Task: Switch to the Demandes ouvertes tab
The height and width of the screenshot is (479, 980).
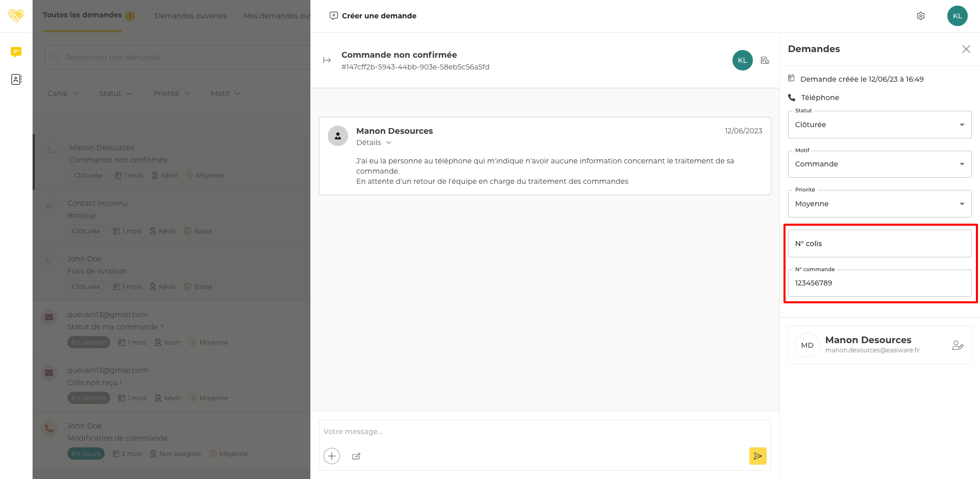Action: point(190,16)
